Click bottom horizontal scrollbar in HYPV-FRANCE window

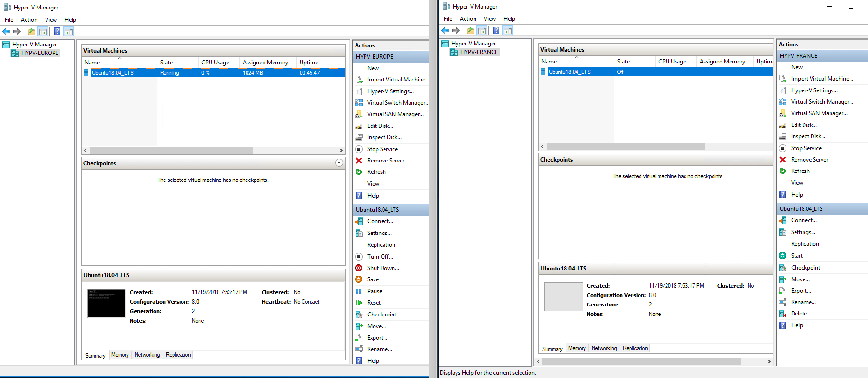pos(641,361)
